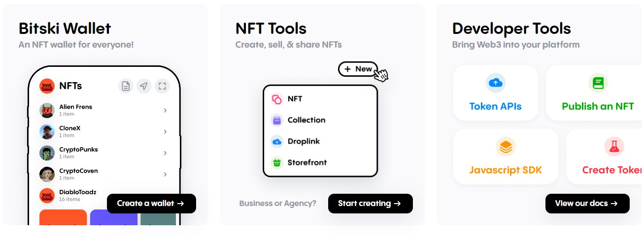644x238 pixels.
Task: Click the Token APIs cloud icon
Action: (495, 84)
